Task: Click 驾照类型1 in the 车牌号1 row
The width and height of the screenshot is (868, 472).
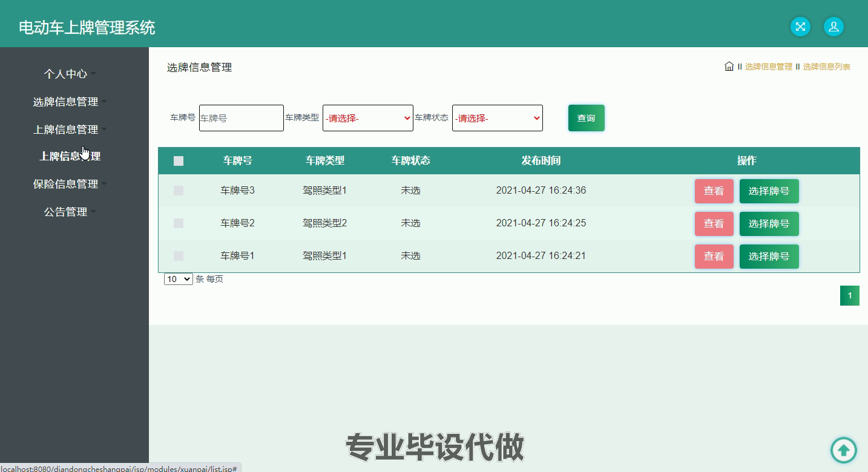Action: click(324, 256)
